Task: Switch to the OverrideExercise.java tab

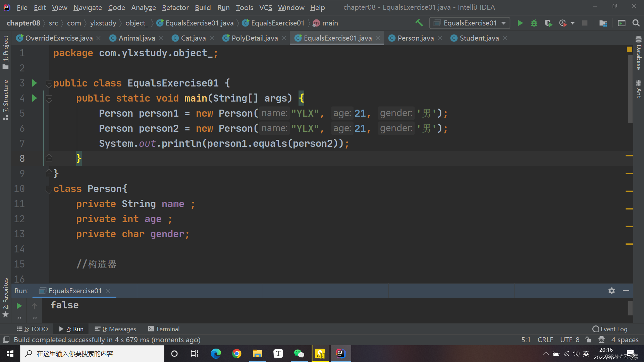Action: pos(59,38)
